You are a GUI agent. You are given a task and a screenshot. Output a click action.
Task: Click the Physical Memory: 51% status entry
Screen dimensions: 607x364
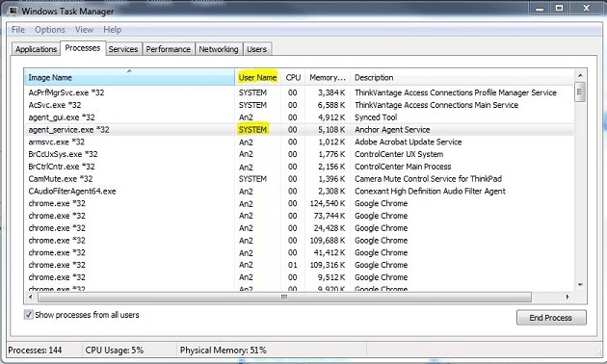coord(223,351)
